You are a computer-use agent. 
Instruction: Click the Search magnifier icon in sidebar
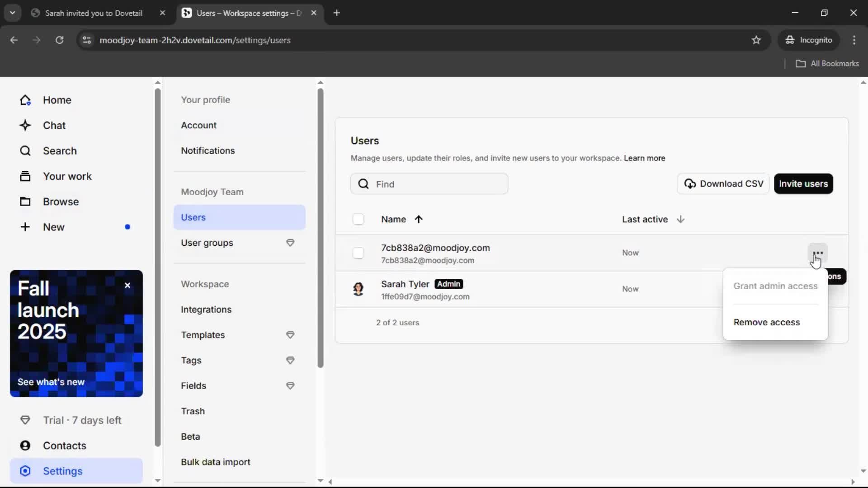tap(25, 150)
